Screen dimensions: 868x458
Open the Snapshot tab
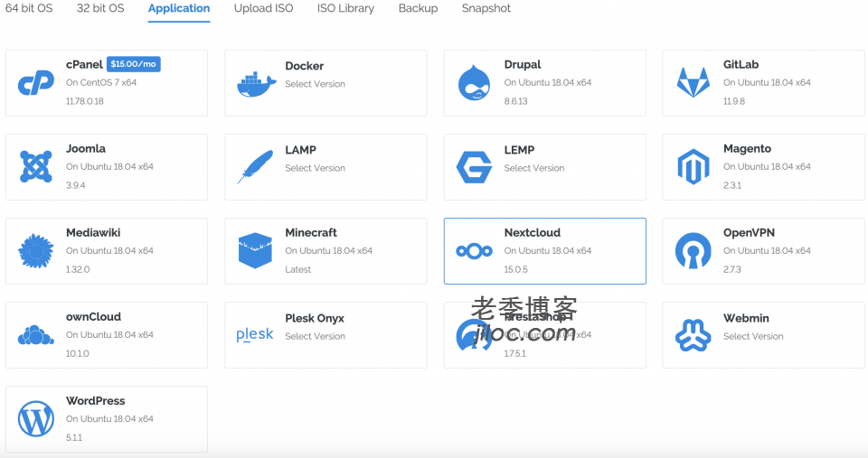[486, 8]
